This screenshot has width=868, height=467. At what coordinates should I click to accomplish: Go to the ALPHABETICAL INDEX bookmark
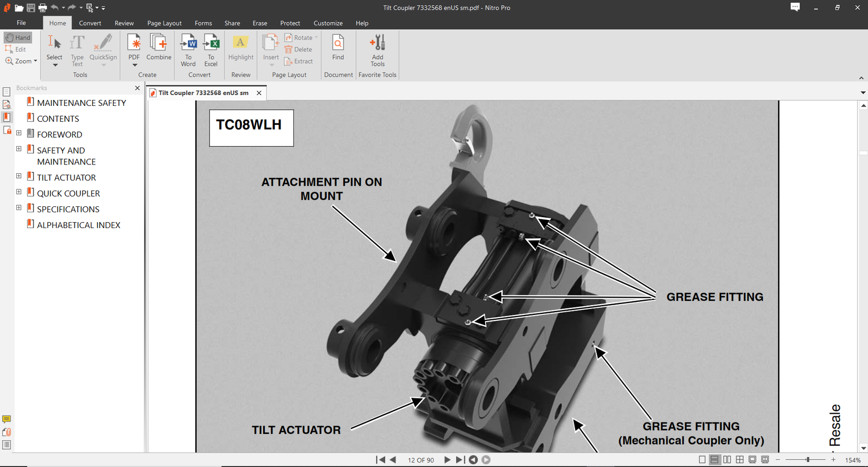pos(79,225)
